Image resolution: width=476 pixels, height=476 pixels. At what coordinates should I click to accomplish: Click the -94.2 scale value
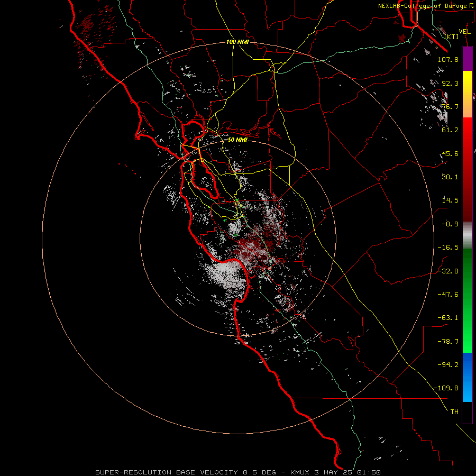click(x=448, y=365)
